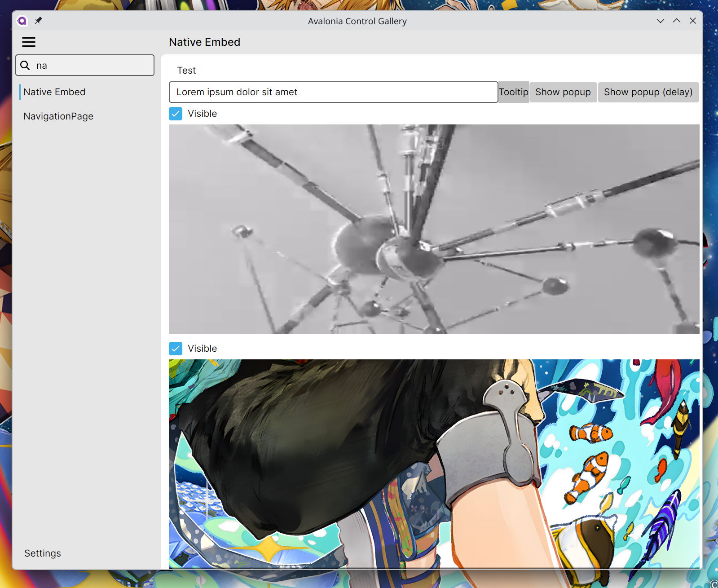
Task: Click the Show popup (delay) button
Action: coord(648,92)
